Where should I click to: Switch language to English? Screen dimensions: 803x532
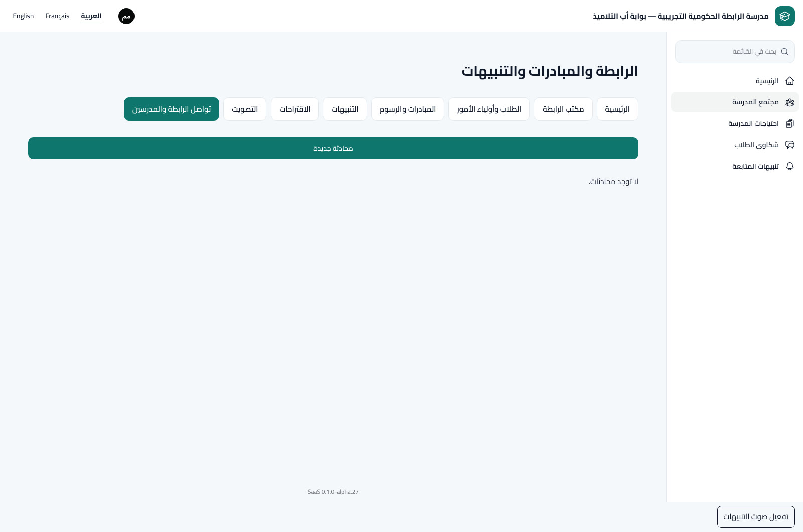tap(23, 16)
